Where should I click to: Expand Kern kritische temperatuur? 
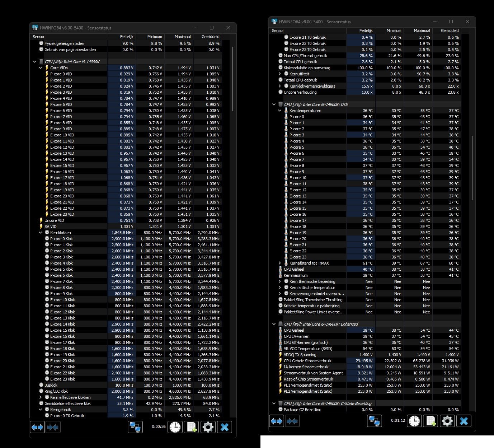click(x=280, y=288)
